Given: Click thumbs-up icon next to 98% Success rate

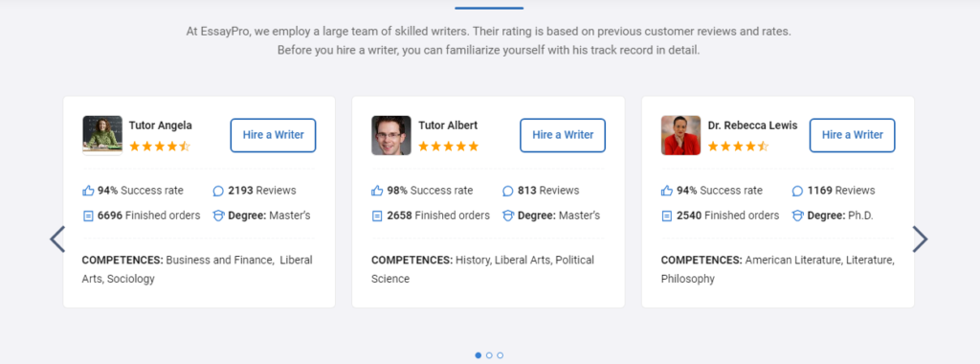Looking at the screenshot, I should tap(377, 191).
